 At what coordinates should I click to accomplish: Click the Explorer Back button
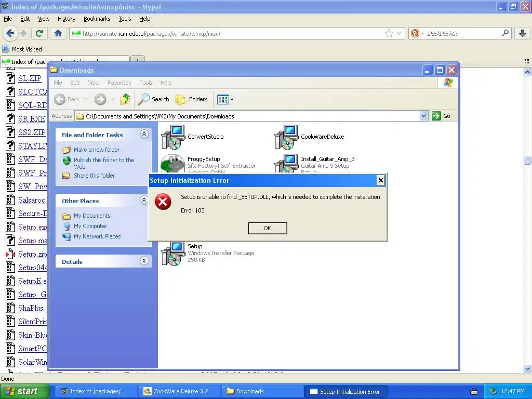tap(67, 99)
